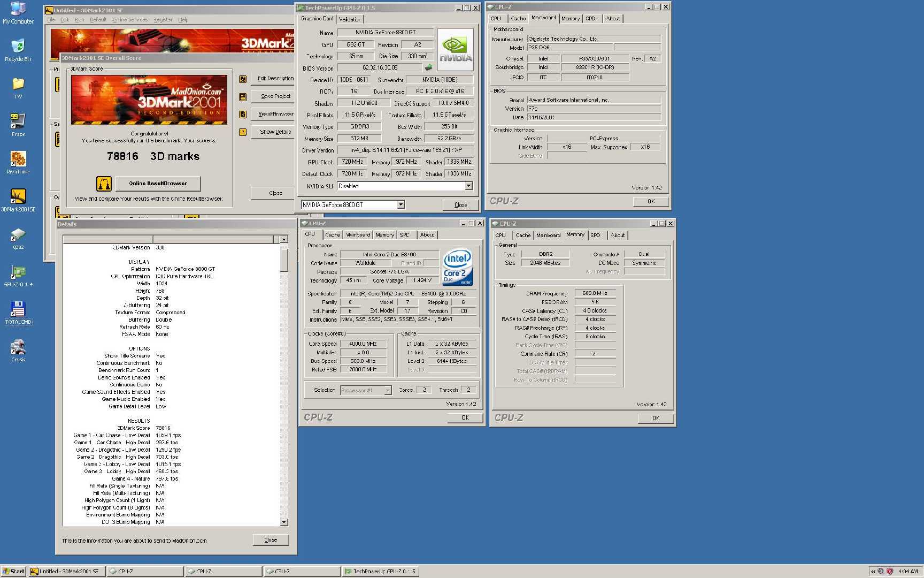Viewport: 924px width, 578px height.
Task: Click OK in the CPU-Z processor window
Action: [465, 417]
